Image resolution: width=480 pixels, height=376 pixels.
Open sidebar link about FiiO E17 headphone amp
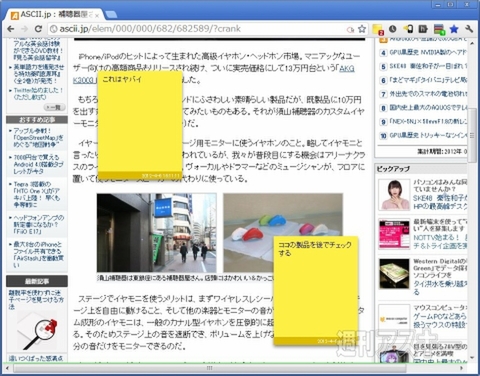click(x=38, y=224)
